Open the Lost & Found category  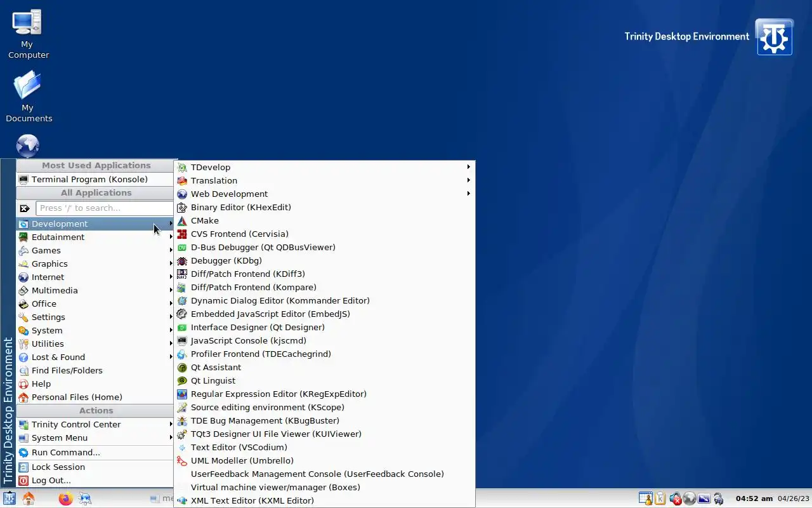coord(95,357)
